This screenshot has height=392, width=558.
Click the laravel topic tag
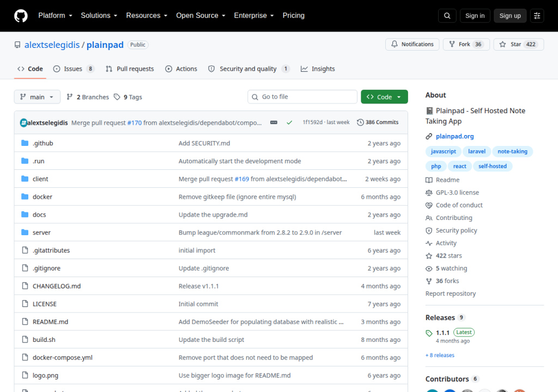[x=476, y=151]
